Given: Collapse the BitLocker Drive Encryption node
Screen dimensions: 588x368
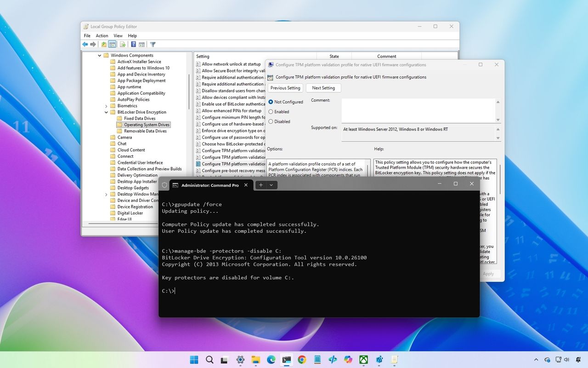Looking at the screenshot, I should (x=106, y=112).
